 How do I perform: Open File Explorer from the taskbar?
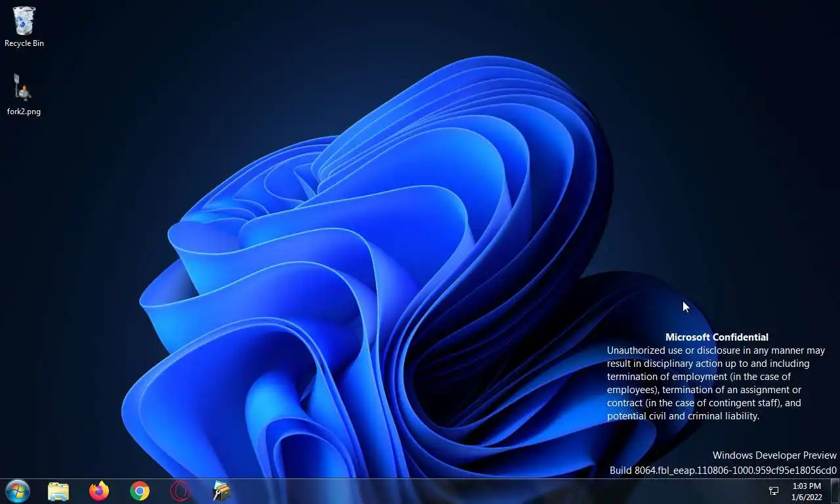58,491
